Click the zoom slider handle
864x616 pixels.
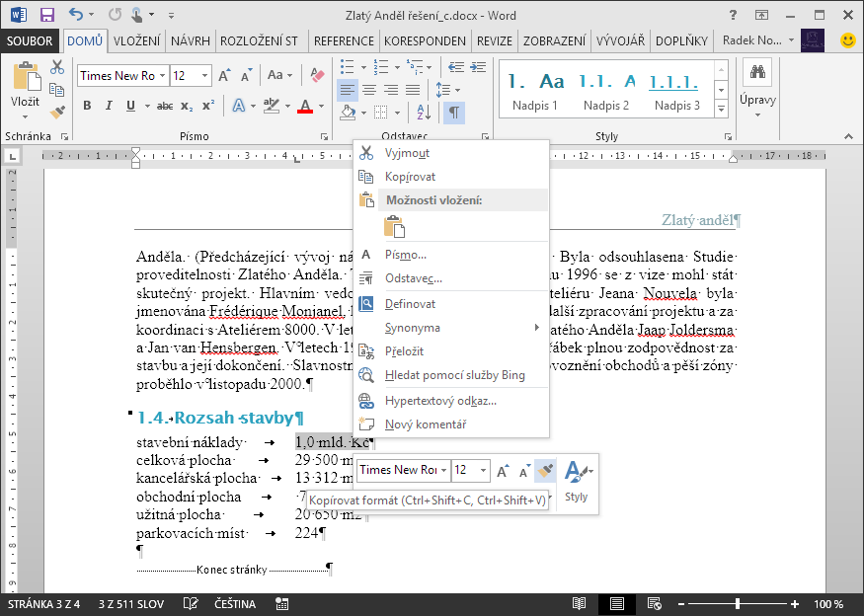point(738,604)
